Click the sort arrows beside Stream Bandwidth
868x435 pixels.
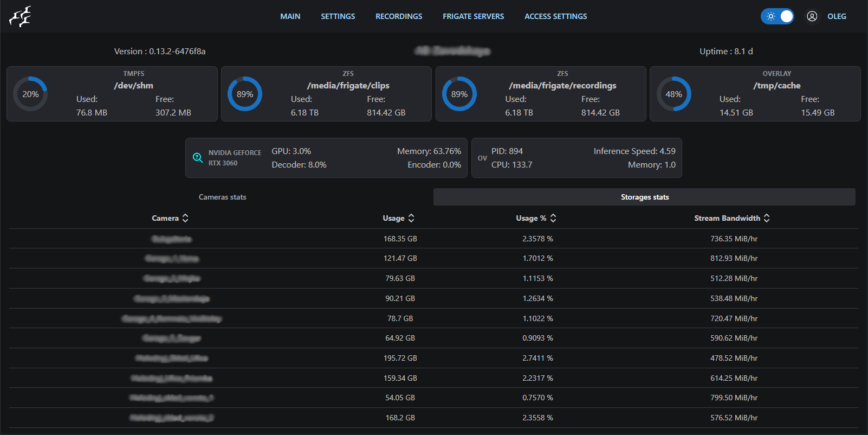(767, 218)
